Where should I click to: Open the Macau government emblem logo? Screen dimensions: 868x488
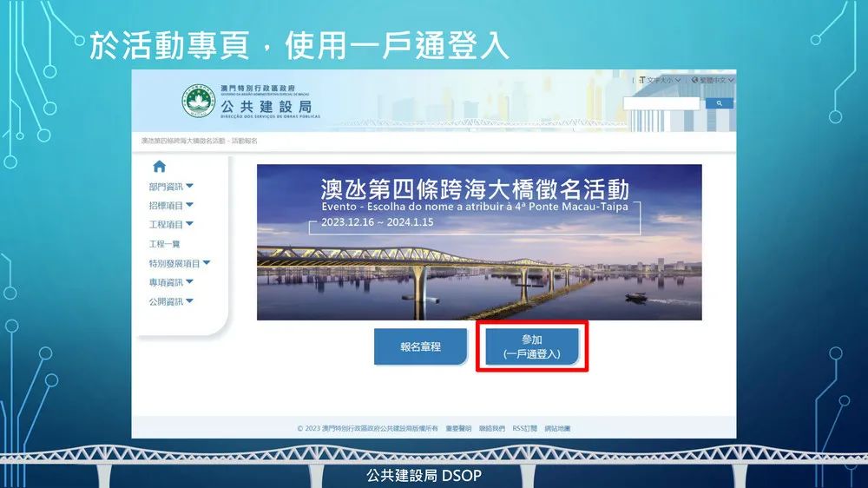click(x=198, y=101)
